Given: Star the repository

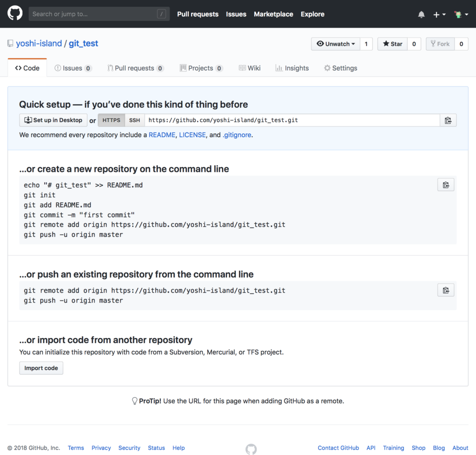Looking at the screenshot, I should 392,44.
